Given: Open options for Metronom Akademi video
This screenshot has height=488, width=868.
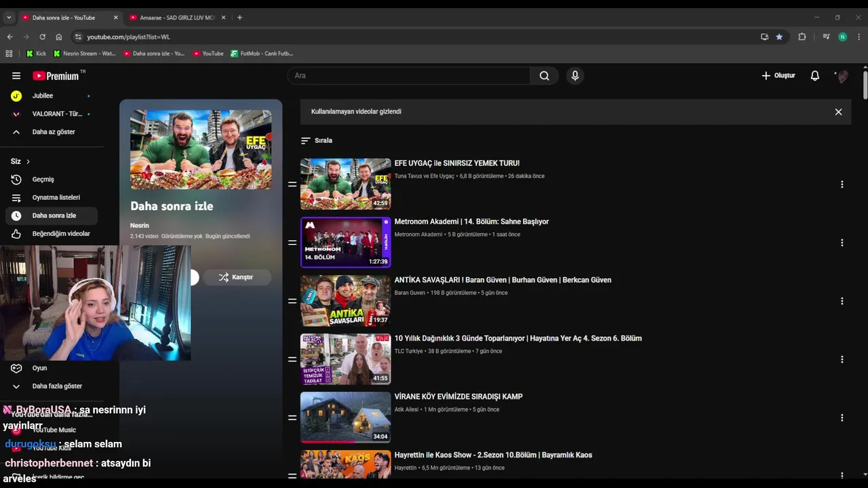Looking at the screenshot, I should coord(842,243).
